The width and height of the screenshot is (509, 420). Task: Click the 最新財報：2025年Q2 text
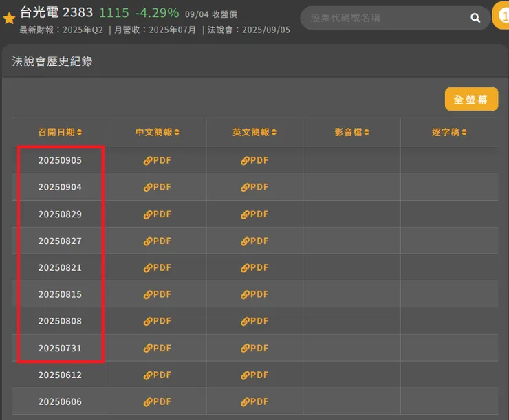pos(61,30)
